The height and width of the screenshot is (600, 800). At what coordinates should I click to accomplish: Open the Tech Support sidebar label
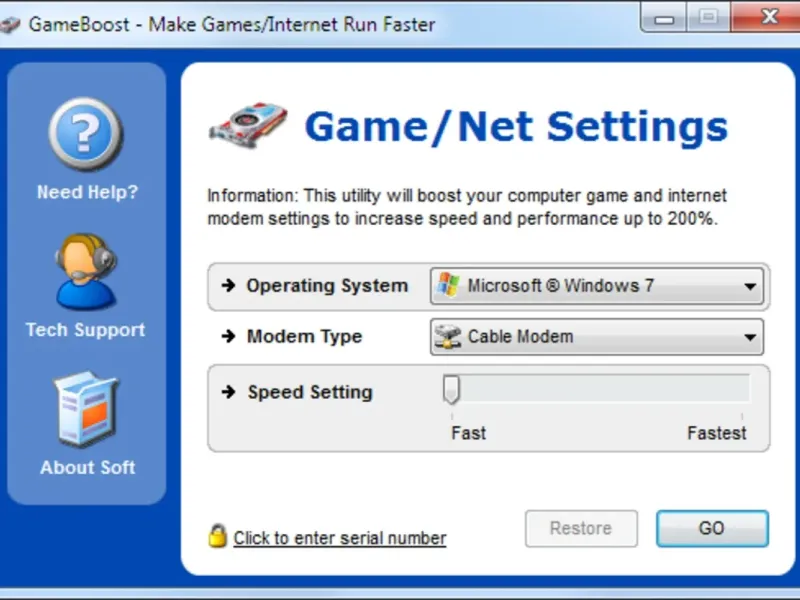coord(86,330)
